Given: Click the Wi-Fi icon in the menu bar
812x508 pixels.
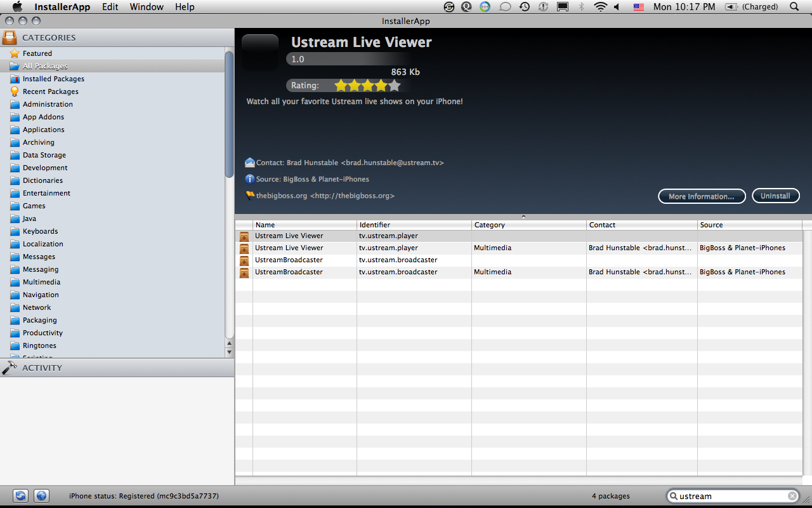Looking at the screenshot, I should (x=600, y=7).
